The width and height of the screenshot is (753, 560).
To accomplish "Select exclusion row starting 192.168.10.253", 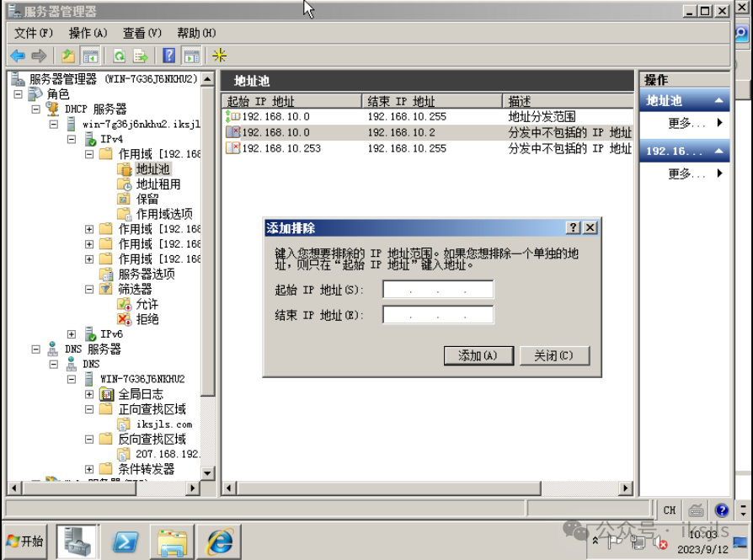I will click(427, 148).
